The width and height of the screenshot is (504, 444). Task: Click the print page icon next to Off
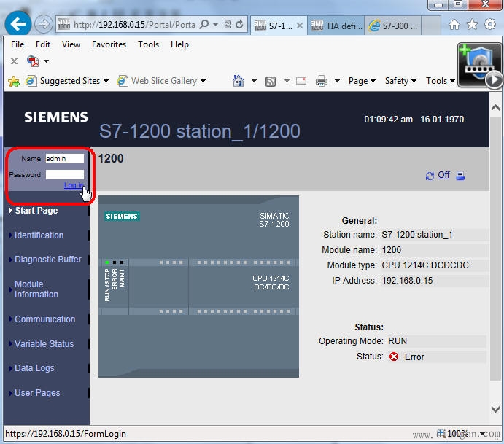coord(460,176)
